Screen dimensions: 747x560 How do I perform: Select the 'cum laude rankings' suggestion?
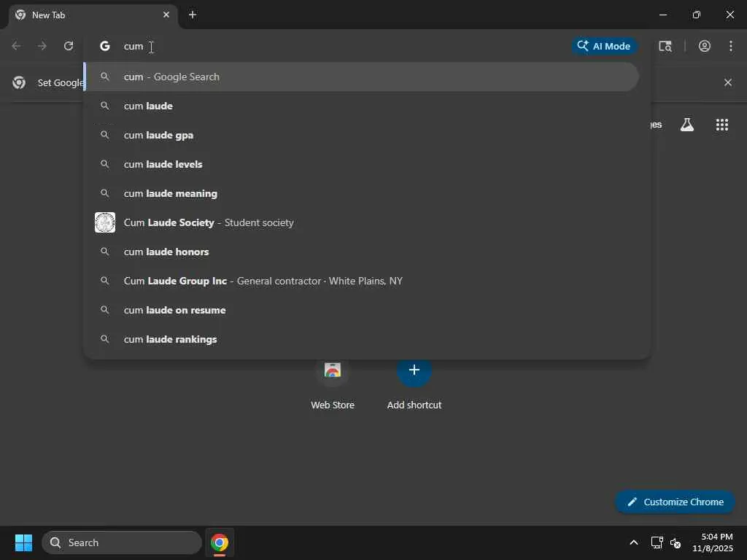click(362, 339)
